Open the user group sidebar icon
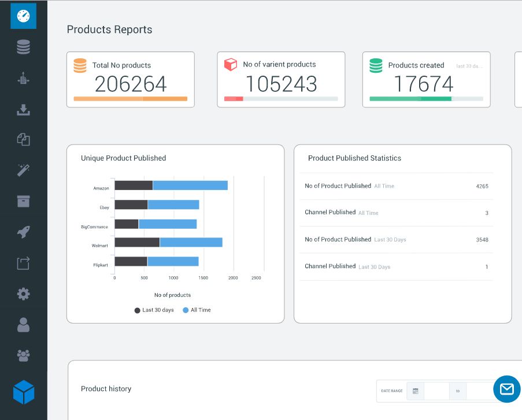The width and height of the screenshot is (522, 420). pyautogui.click(x=23, y=355)
